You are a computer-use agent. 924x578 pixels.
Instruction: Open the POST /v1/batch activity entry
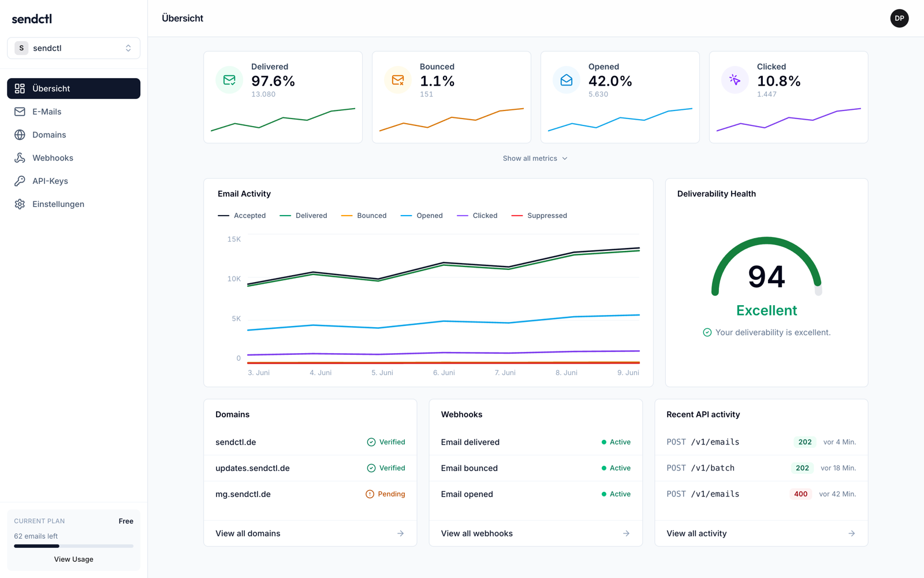point(761,468)
